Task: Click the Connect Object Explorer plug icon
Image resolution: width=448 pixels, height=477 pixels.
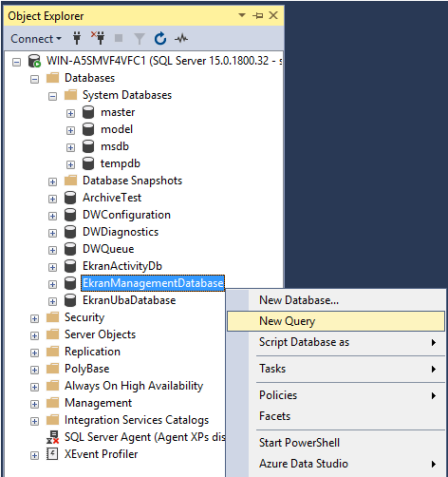Action: pos(77,38)
